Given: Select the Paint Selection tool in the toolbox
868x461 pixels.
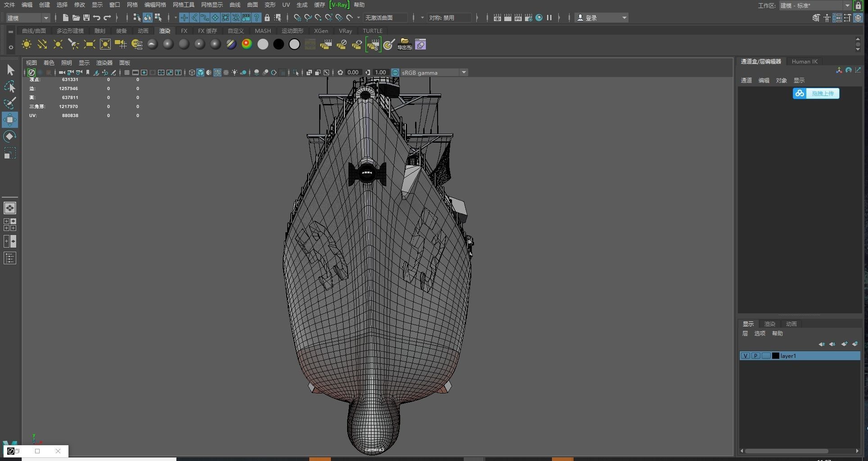Looking at the screenshot, I should tap(10, 103).
